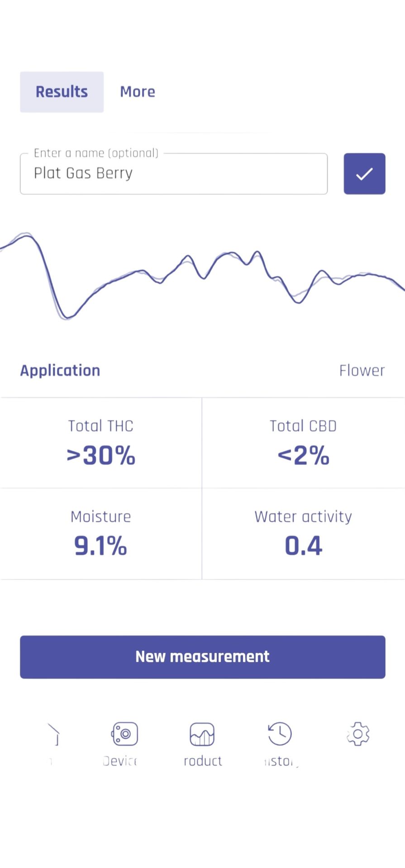Viewport: 405px width, 868px height.
Task: Select the Total CBD result cell
Action: [303, 443]
